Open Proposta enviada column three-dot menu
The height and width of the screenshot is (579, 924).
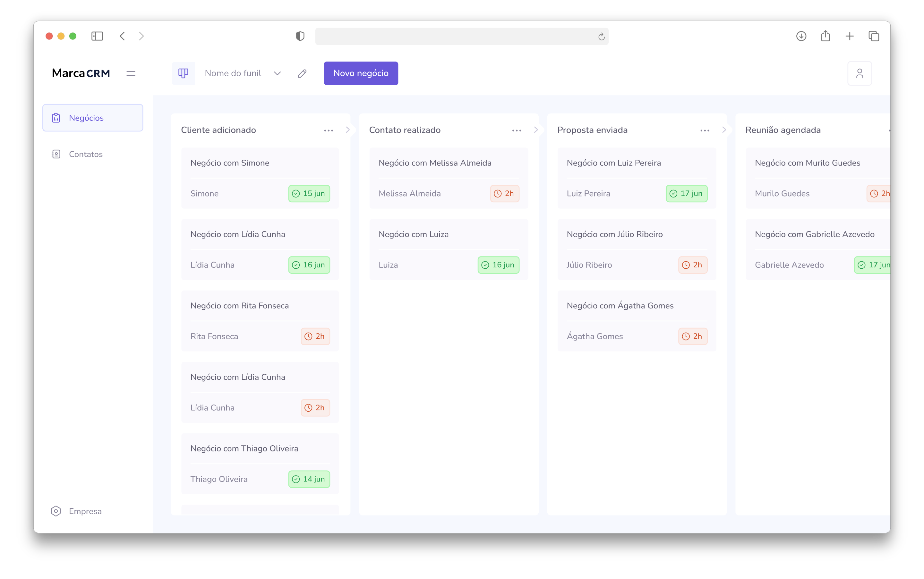(x=705, y=130)
